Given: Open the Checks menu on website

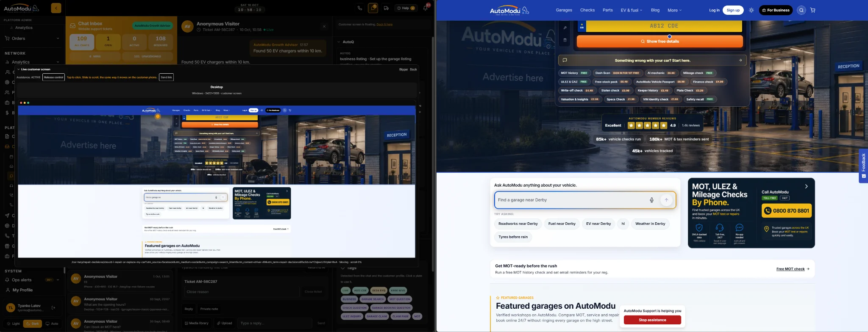Looking at the screenshot, I should [587, 10].
